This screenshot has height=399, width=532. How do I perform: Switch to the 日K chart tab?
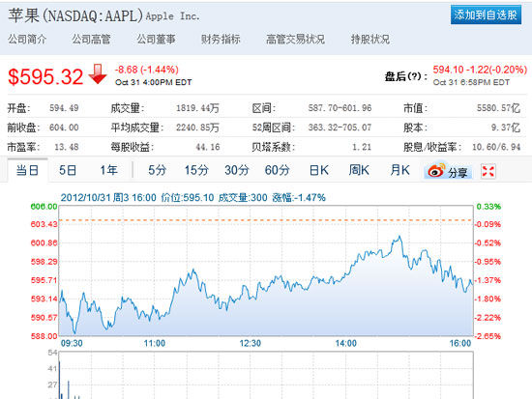tap(319, 170)
